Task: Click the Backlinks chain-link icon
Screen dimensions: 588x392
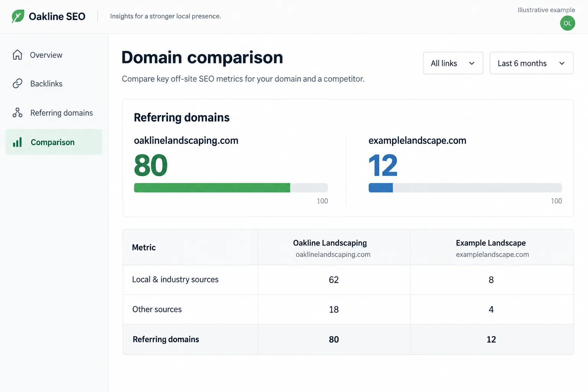Action: point(17,83)
